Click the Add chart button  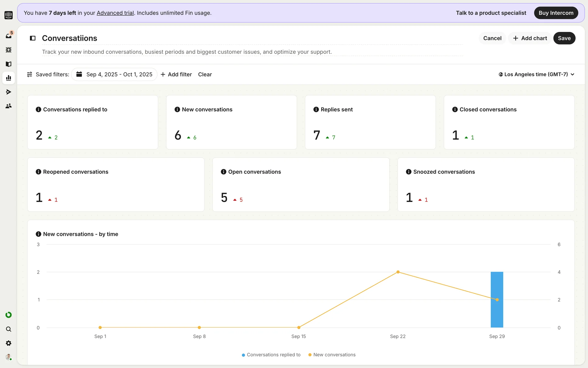click(530, 38)
